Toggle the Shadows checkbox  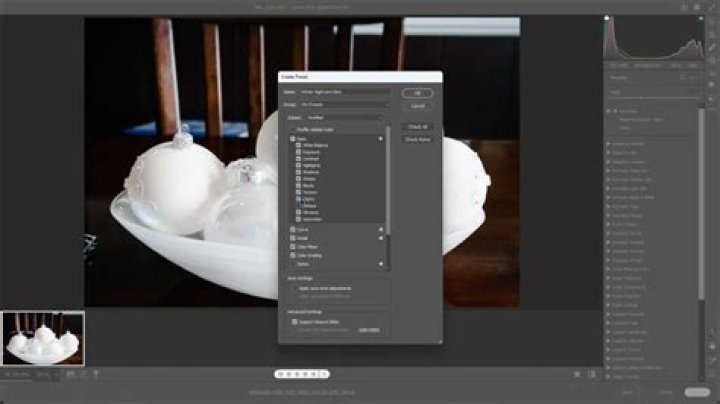(298, 172)
